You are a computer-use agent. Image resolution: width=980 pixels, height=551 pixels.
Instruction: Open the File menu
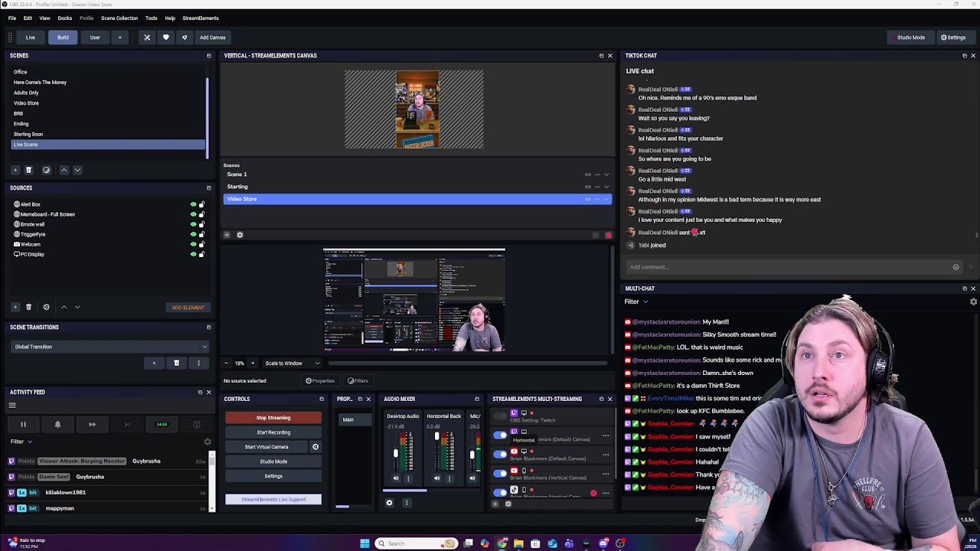[x=12, y=18]
